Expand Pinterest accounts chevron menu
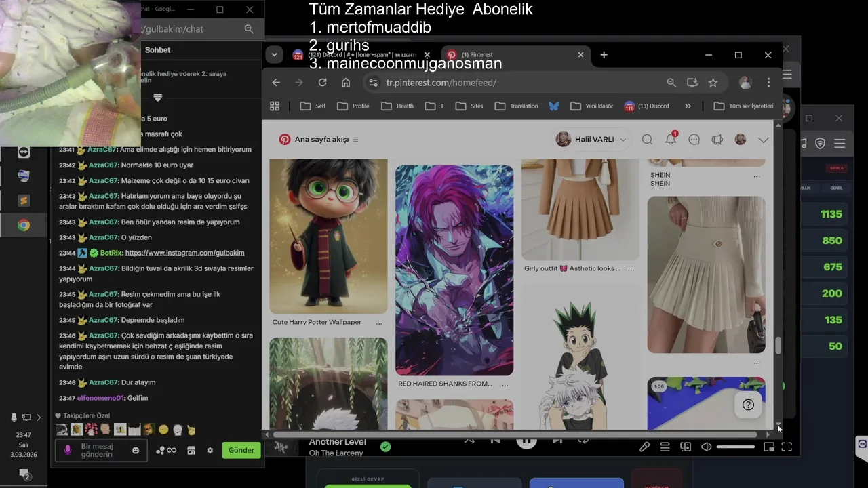Viewport: 868px width, 488px height. [x=764, y=140]
